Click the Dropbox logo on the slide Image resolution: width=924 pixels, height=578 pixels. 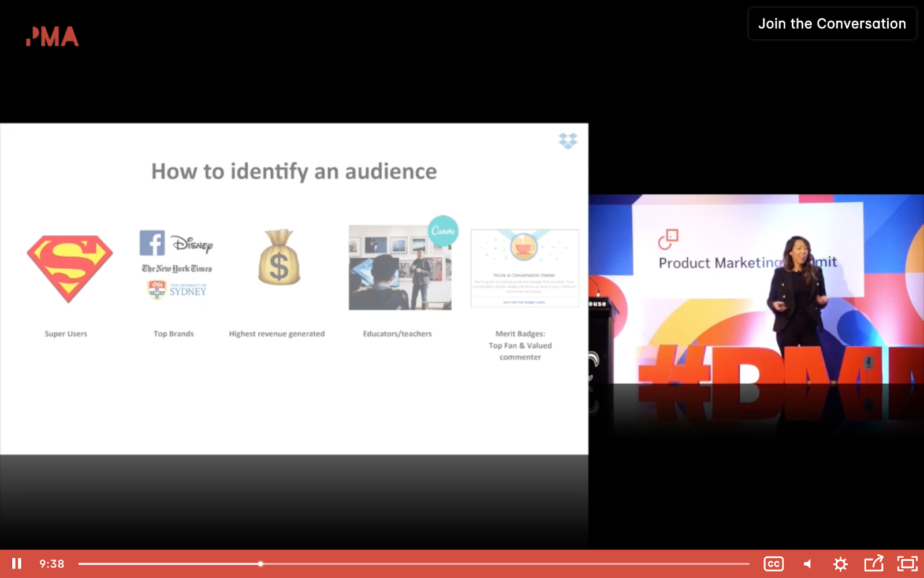coord(568,140)
